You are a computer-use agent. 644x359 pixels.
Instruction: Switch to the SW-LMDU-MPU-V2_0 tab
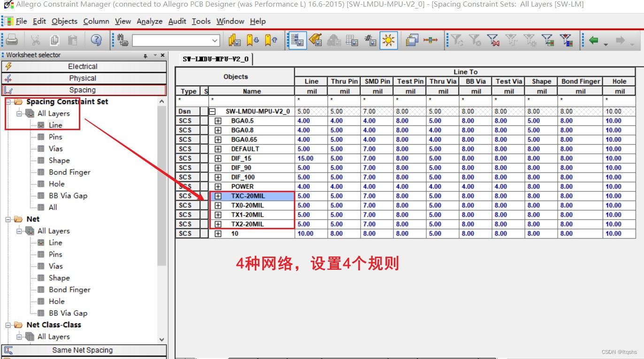click(x=216, y=59)
